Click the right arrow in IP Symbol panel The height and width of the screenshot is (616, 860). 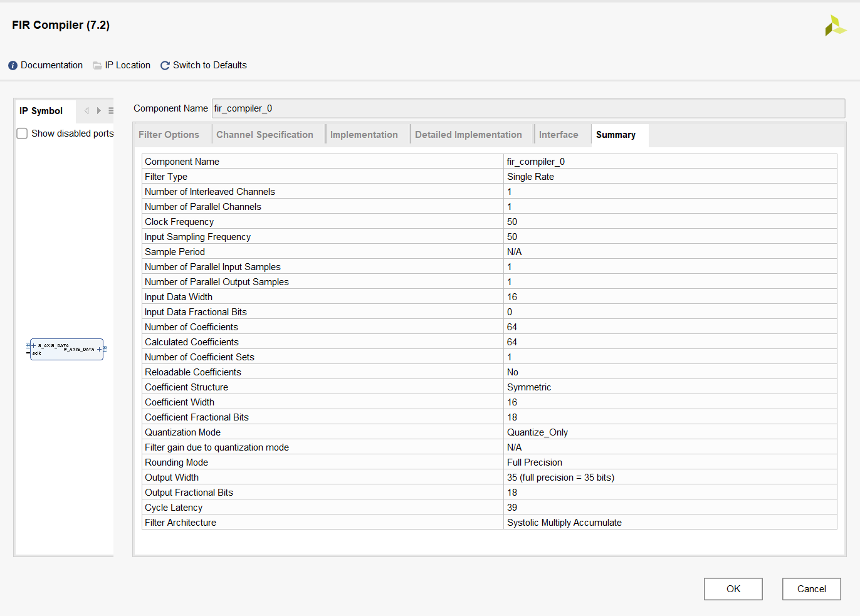point(98,111)
